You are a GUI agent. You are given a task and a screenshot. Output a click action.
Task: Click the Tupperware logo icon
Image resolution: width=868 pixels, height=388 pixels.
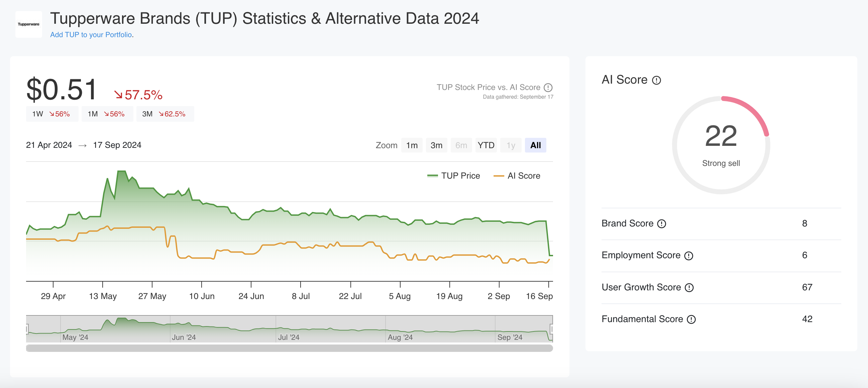tap(28, 24)
